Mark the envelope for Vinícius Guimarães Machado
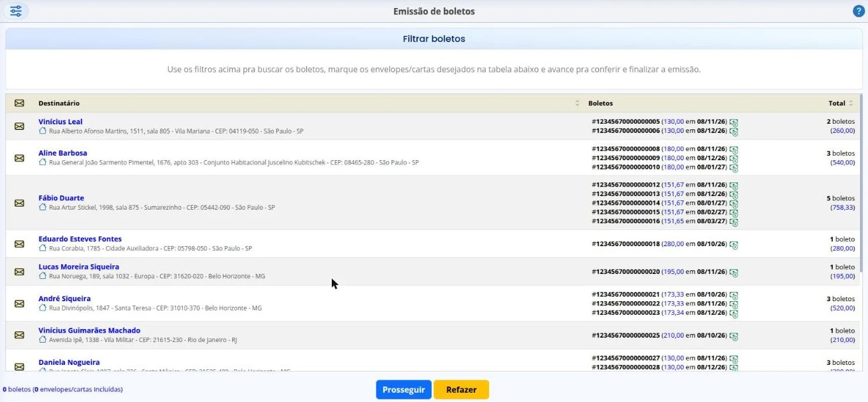Viewport: 868px width, 402px height. pos(19,335)
